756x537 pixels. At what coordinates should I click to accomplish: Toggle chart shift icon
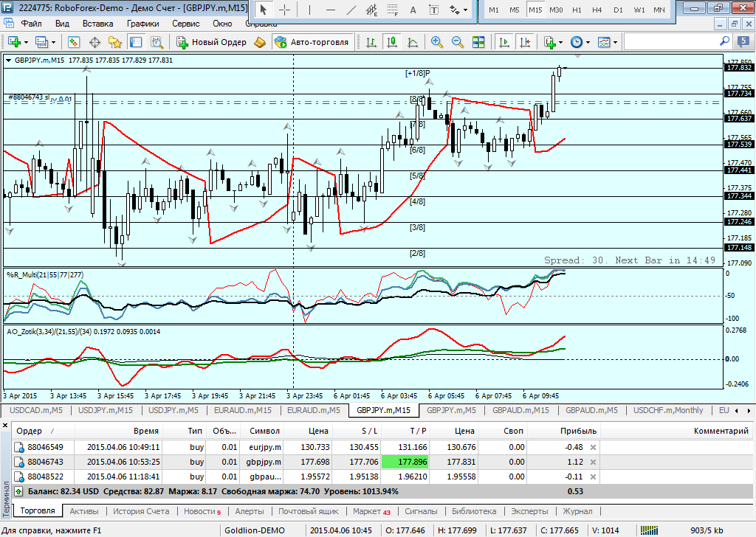pos(525,42)
